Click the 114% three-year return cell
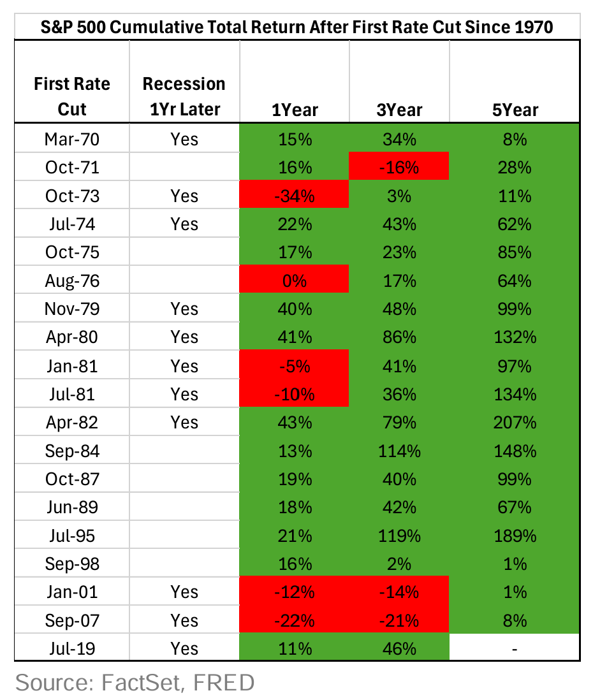Viewport: 593px width, 700px height. tap(399, 451)
